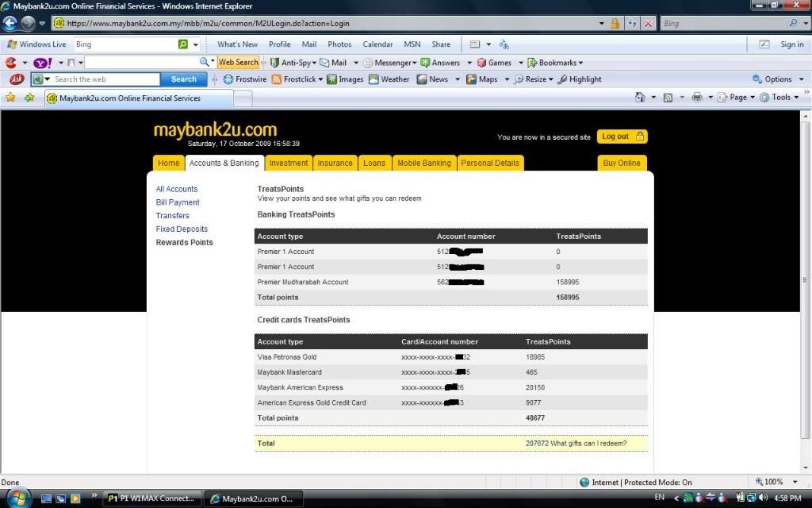Open Messenger in Yahoo toolbar
The width and height of the screenshot is (812, 508).
[x=389, y=63]
